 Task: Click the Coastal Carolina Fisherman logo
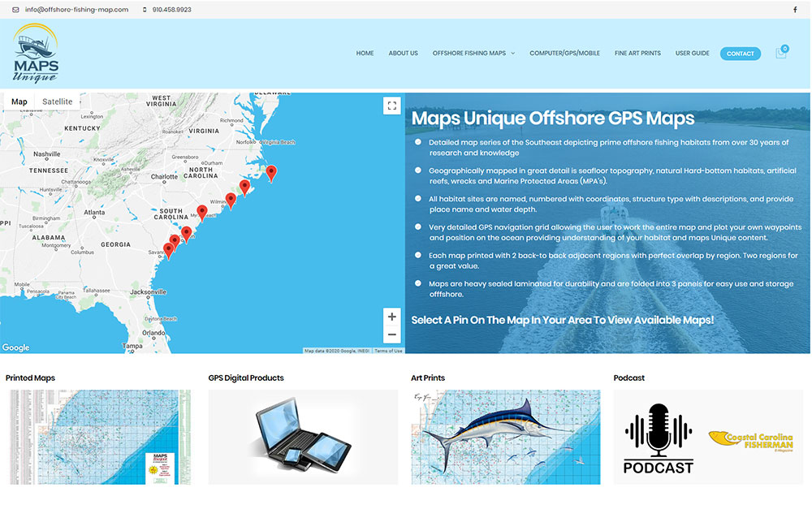click(750, 441)
